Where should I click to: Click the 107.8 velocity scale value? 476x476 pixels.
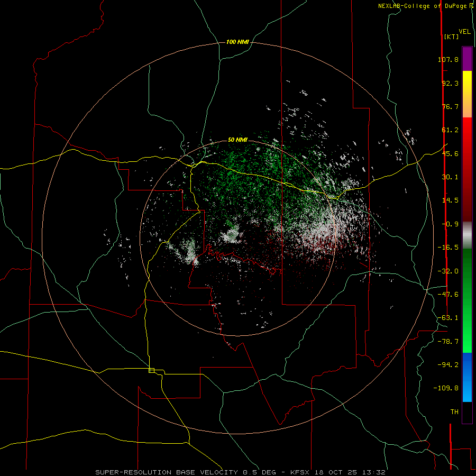pos(448,59)
